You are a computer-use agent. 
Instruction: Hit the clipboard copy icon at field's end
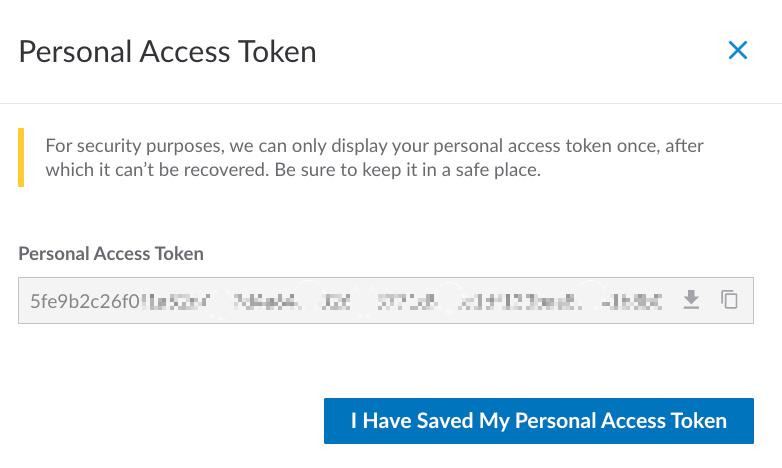point(730,300)
